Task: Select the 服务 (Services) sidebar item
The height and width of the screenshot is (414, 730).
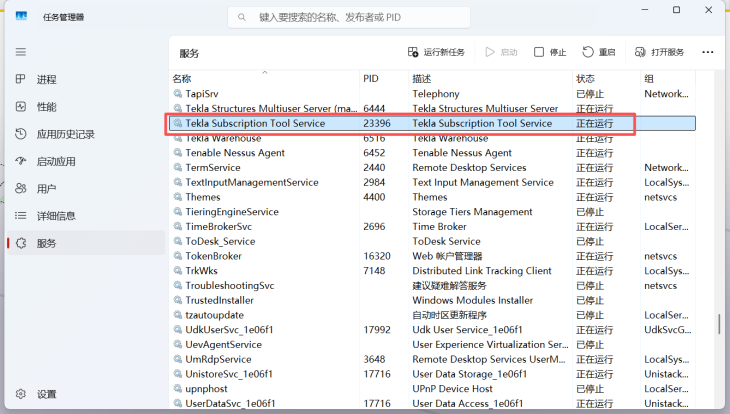Action: pos(86,243)
